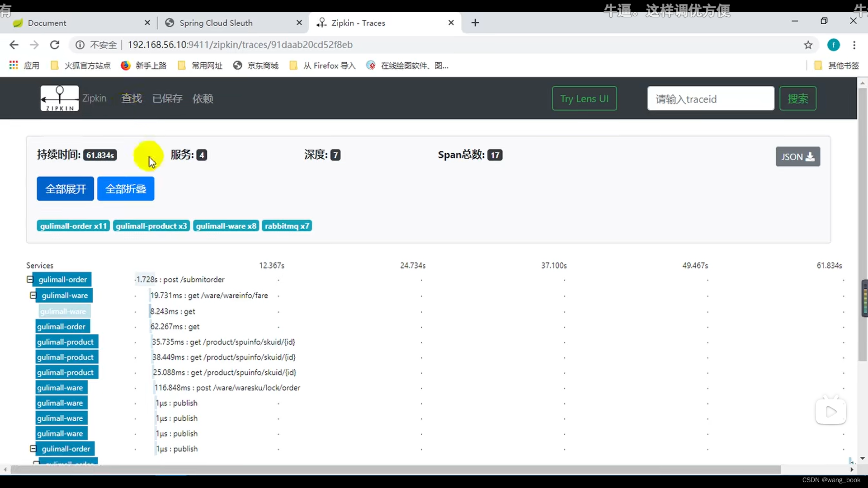Open the 从 Firefox 导入 bookmark folder
The width and height of the screenshot is (868, 488).
323,66
